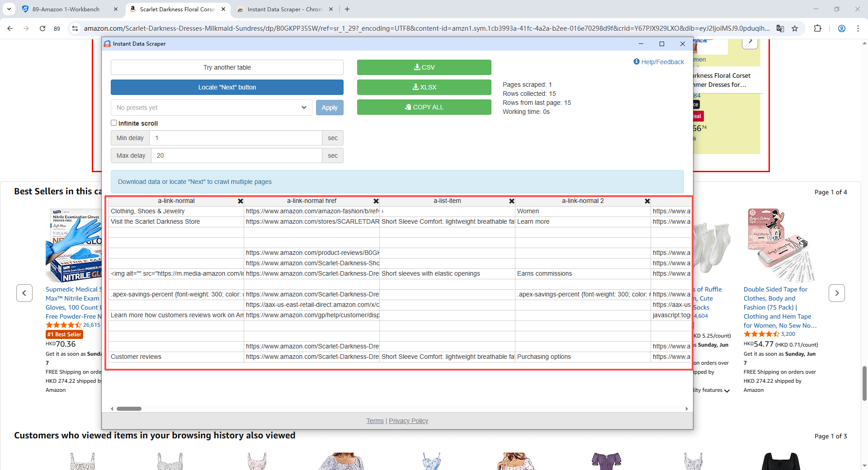Remove the a-link-normal 2 column
This screenshot has width=868, height=470.
click(647, 201)
